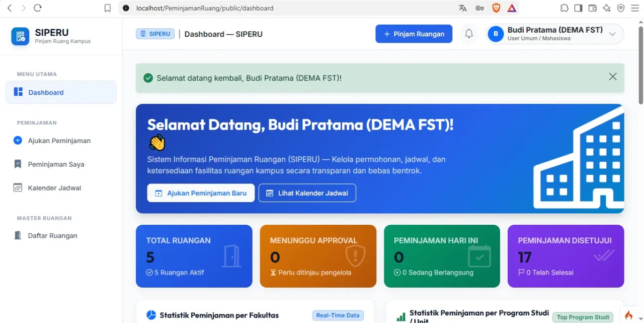Toggle the browser sidebar panel icon
Screen dimensions: 644x323
point(579,8)
